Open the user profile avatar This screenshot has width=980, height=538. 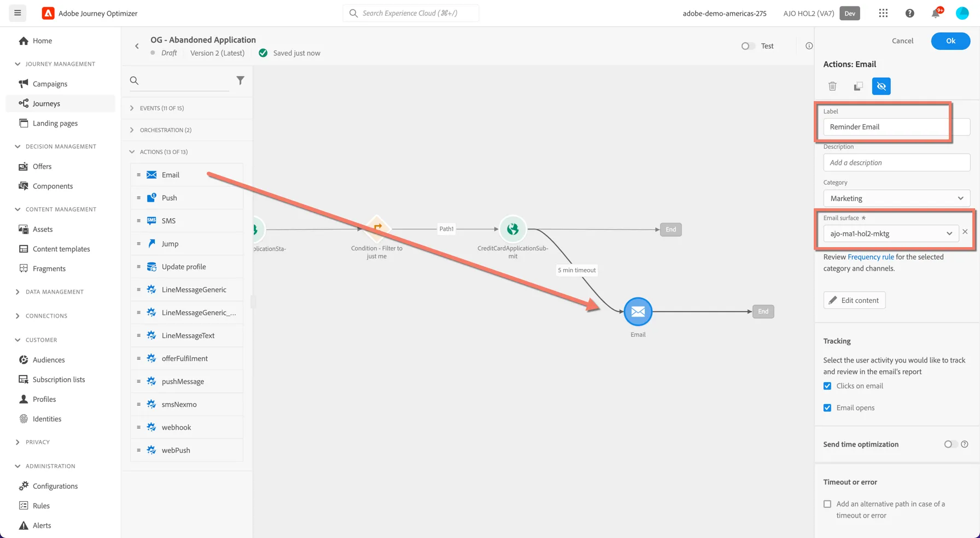962,13
